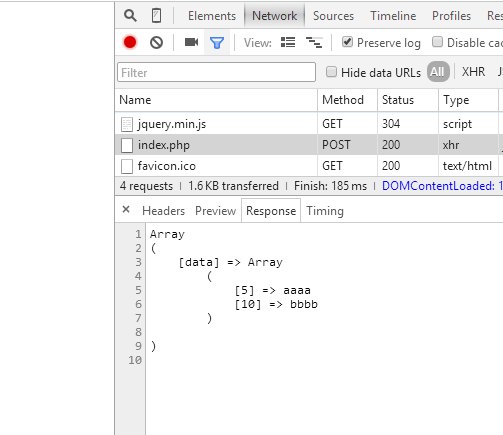Check the Hide data URLs checkbox
This screenshot has width=503, height=435.
[x=331, y=72]
